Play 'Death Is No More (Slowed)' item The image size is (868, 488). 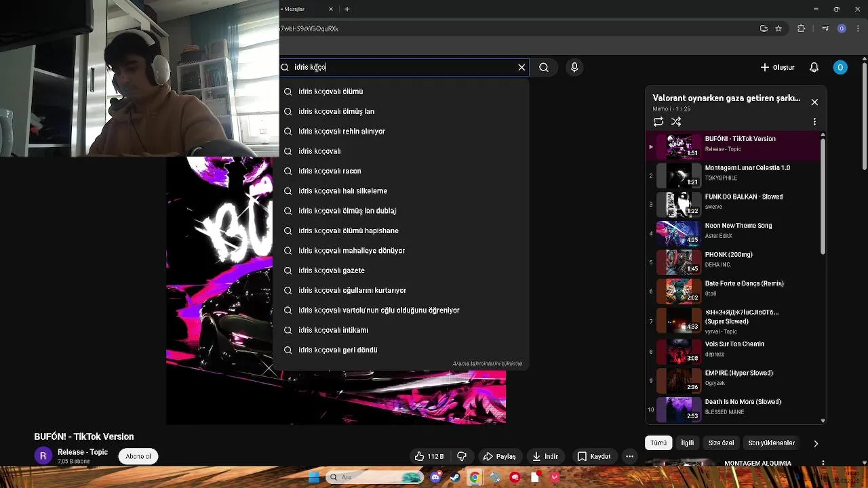[732, 409]
